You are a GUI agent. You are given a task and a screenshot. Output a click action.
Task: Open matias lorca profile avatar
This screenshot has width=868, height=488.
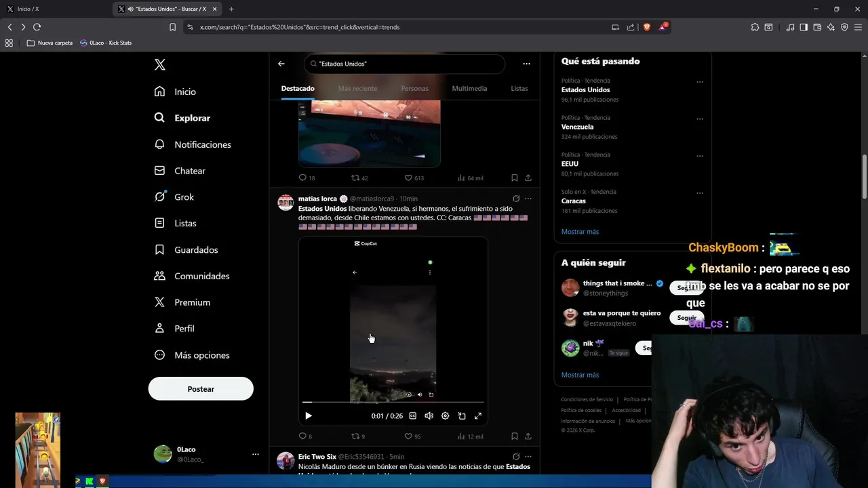pyautogui.click(x=286, y=203)
